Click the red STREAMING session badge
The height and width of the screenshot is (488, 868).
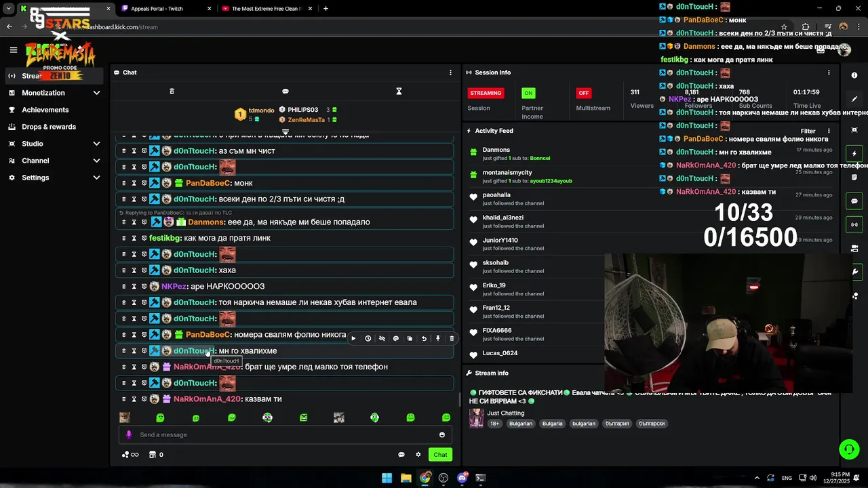coord(486,93)
